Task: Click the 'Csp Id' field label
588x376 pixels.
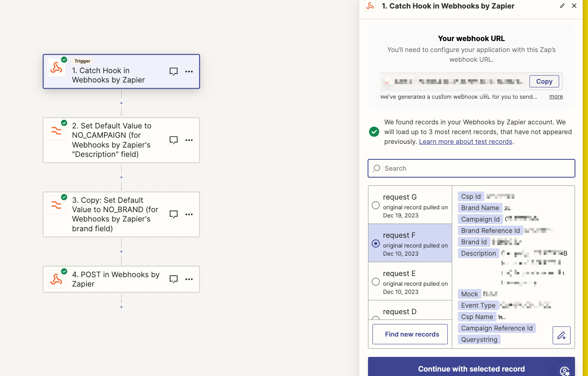Action: (471, 196)
